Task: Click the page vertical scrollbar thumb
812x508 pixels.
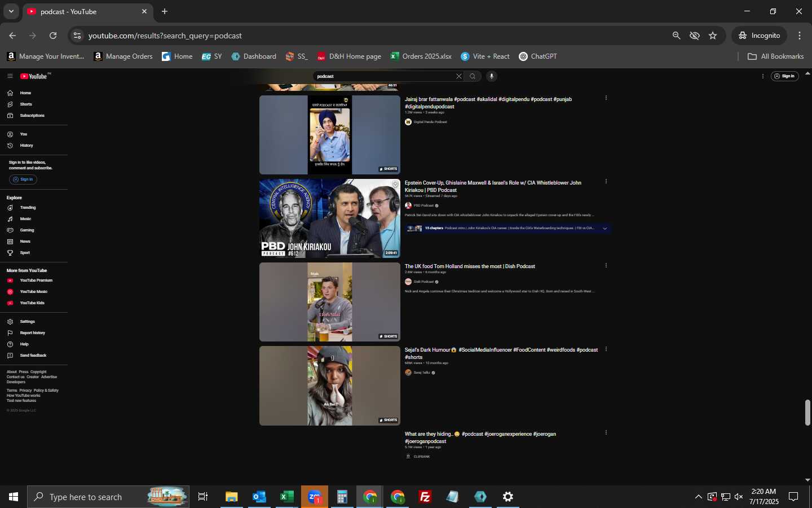Action: (x=807, y=413)
